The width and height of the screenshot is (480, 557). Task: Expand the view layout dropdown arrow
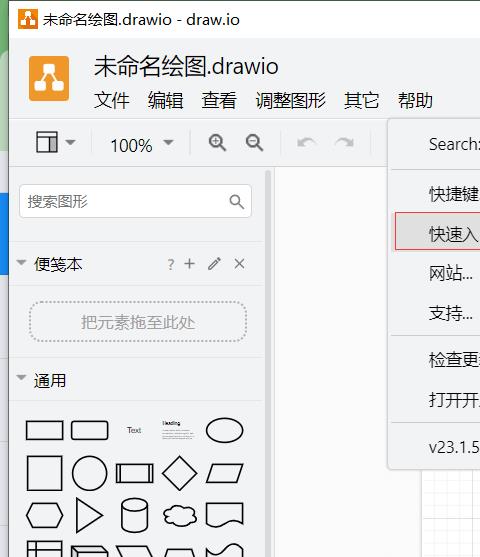(71, 142)
